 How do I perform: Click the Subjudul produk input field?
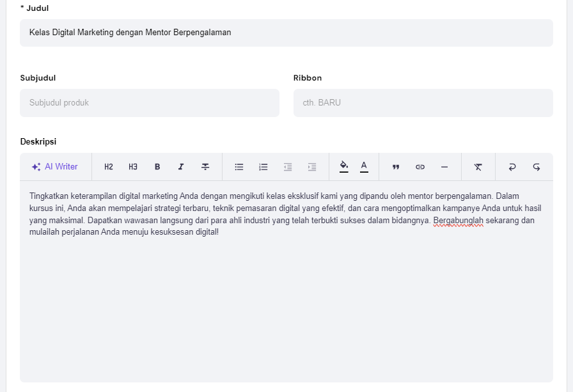(150, 102)
